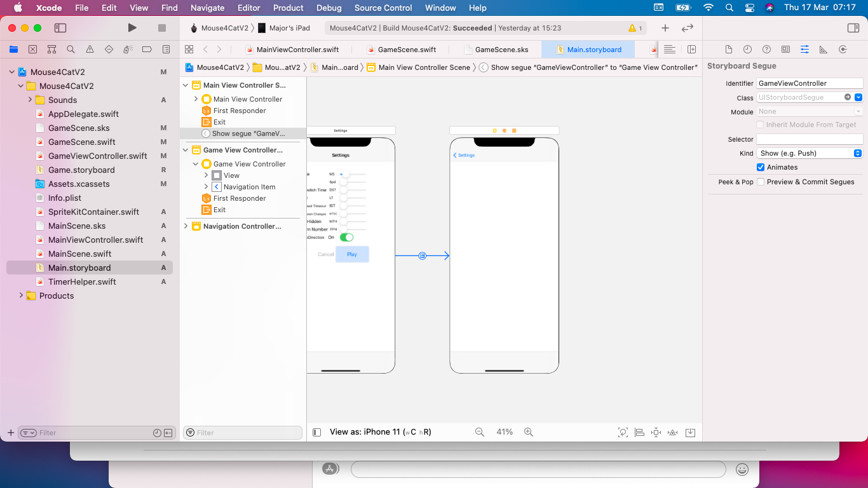Enable Preview & Commit Segues checkbox

pyautogui.click(x=761, y=182)
